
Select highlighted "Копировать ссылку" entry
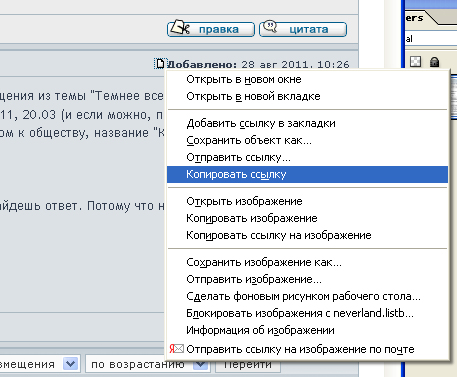(x=307, y=174)
